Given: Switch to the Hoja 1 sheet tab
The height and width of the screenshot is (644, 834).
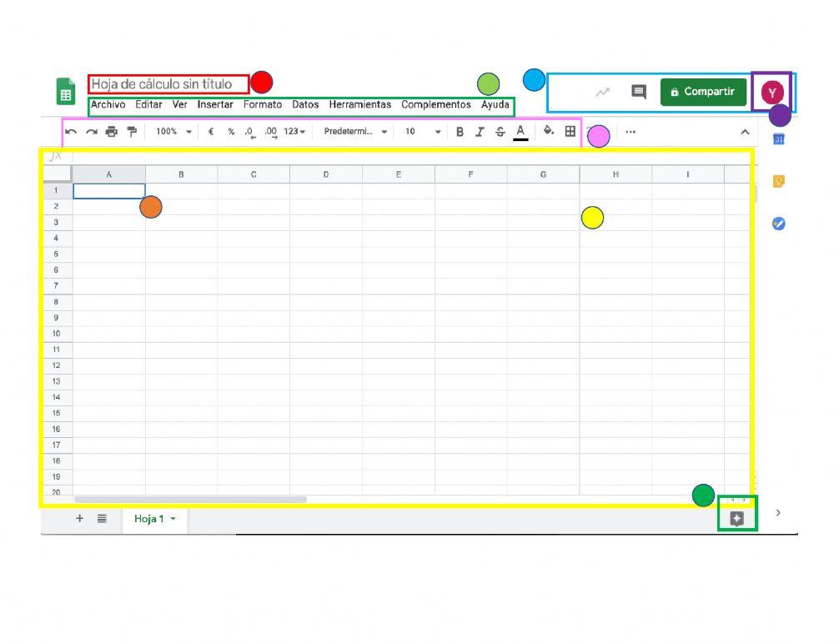Looking at the screenshot, I should tap(148, 518).
